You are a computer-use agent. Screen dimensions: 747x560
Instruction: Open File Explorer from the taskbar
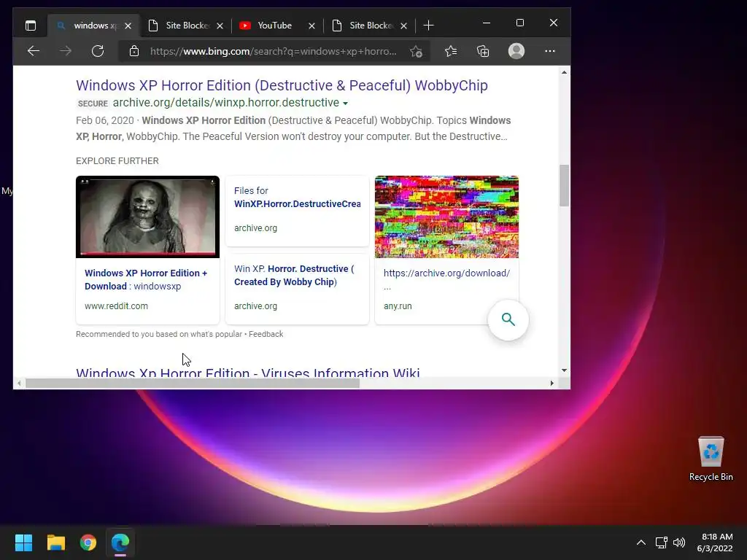pyautogui.click(x=55, y=542)
